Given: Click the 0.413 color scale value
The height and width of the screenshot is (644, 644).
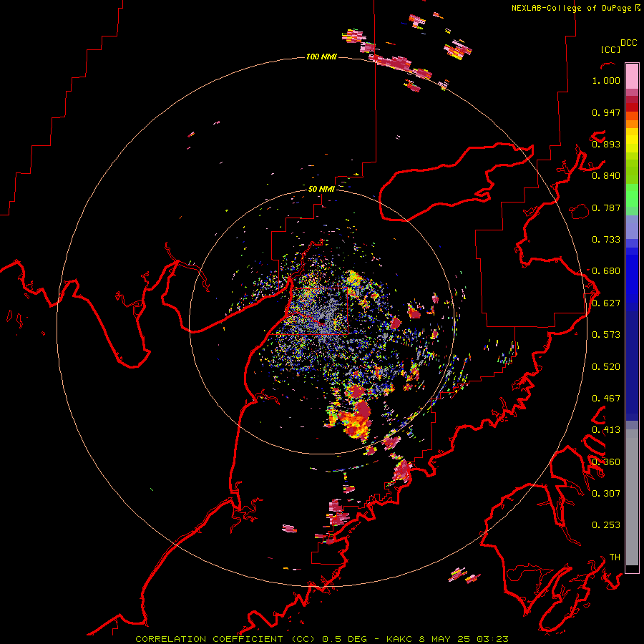Looking at the screenshot, I should pos(606,430).
